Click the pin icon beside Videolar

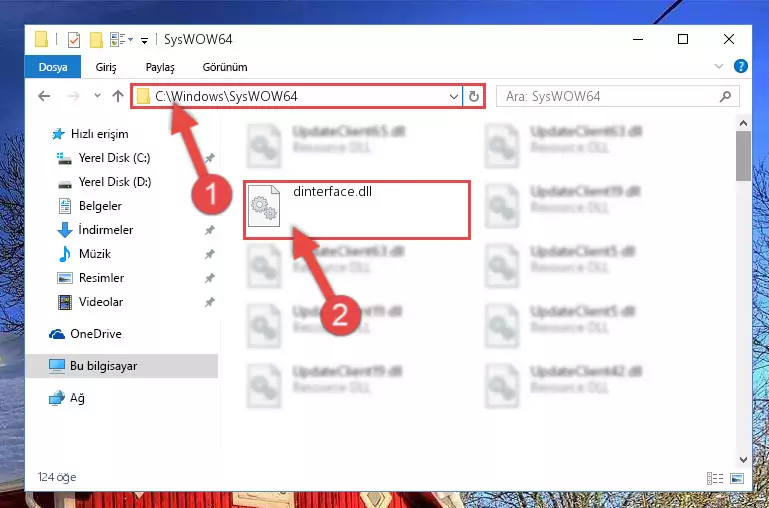point(209,302)
